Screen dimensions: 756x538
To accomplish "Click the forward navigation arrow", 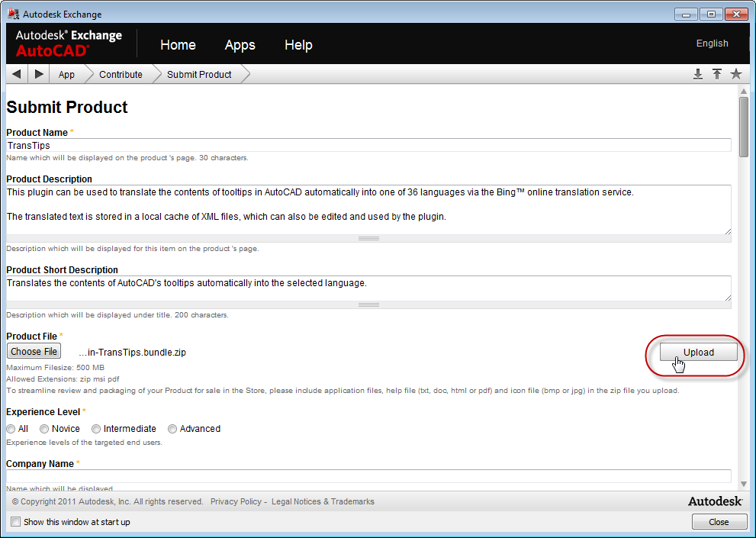I will (39, 74).
